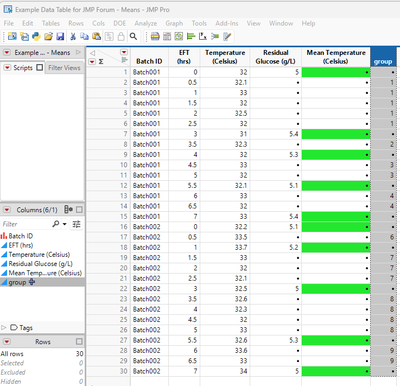Click the filter options sliders icon

77,224
